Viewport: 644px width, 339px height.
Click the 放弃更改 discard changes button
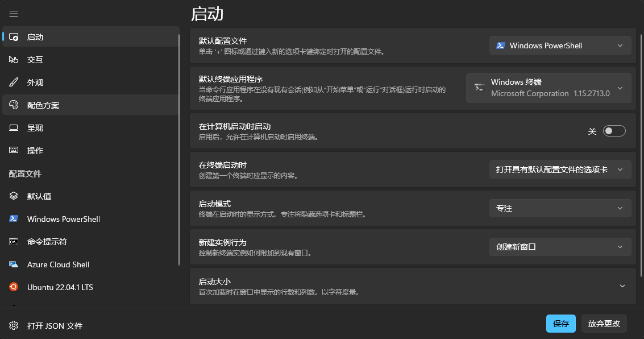tap(604, 324)
